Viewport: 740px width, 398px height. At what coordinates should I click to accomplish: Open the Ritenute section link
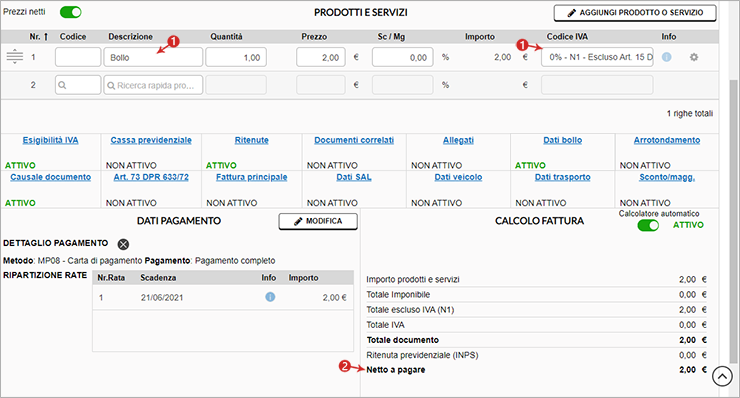click(x=252, y=140)
